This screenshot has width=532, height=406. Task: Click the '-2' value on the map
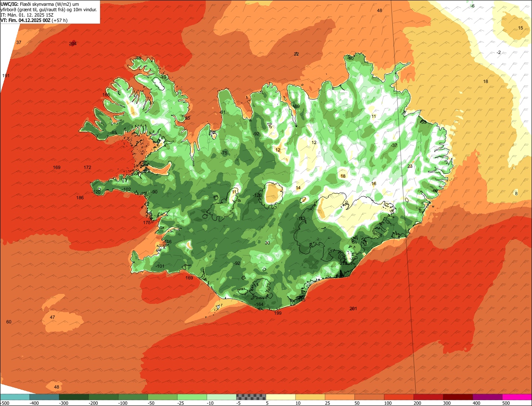click(499, 52)
